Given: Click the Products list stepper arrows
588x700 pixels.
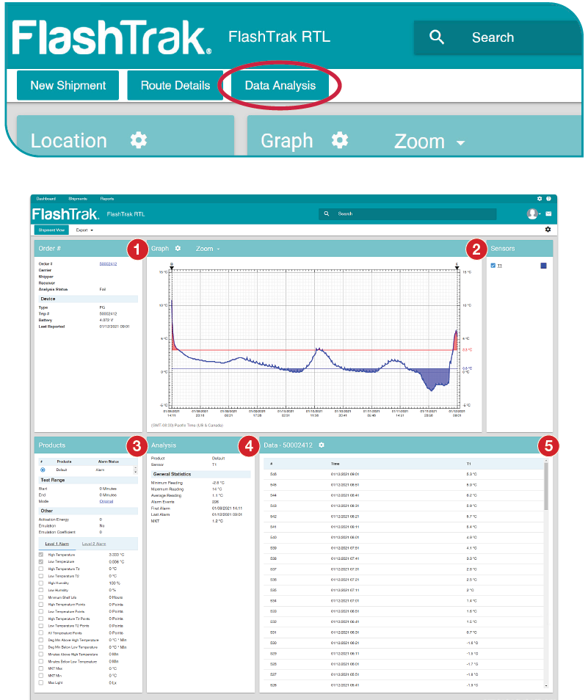Looking at the screenshot, I should pos(135,470).
